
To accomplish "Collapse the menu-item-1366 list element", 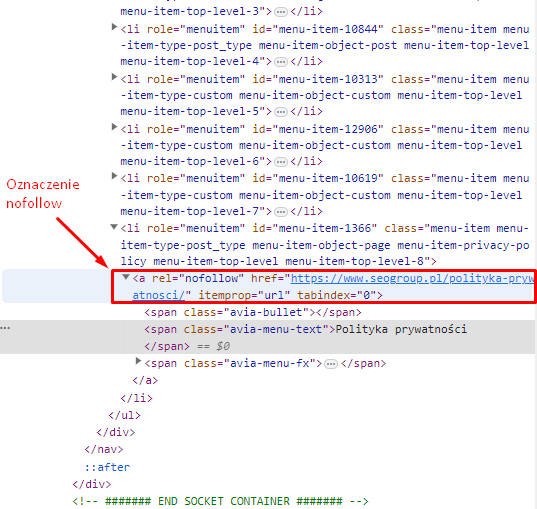I will point(114,226).
